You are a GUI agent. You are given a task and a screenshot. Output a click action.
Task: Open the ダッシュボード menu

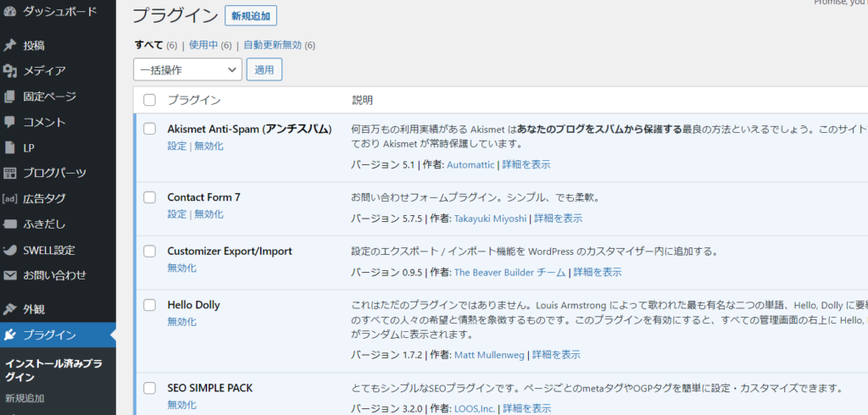pyautogui.click(x=59, y=12)
